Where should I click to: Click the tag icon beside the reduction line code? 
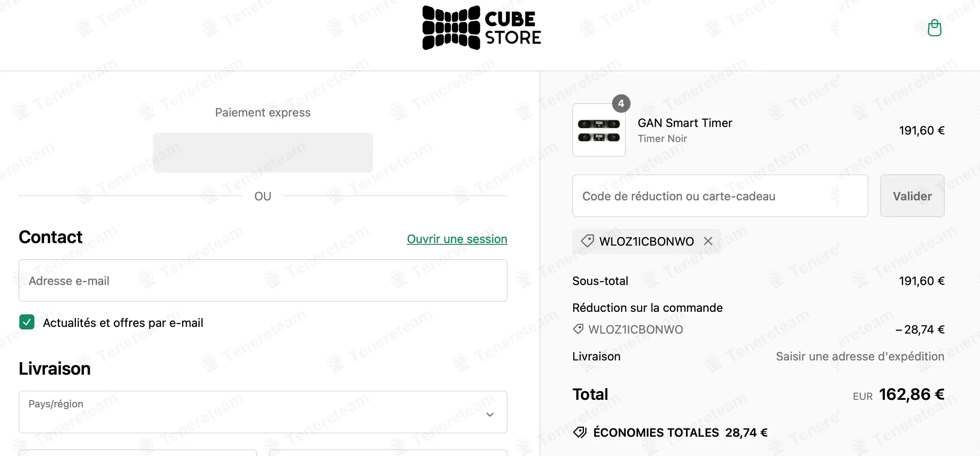pyautogui.click(x=578, y=329)
